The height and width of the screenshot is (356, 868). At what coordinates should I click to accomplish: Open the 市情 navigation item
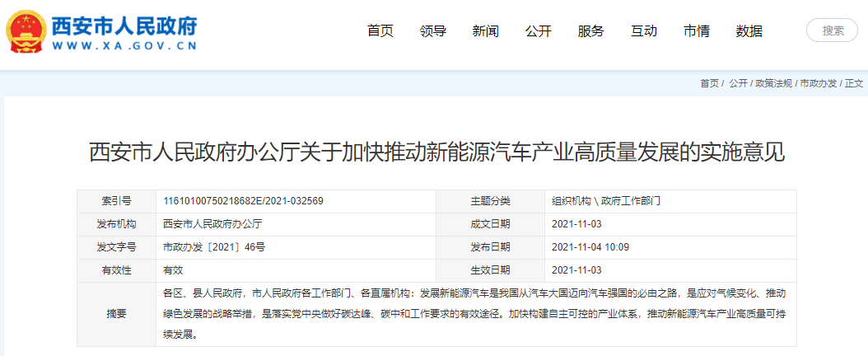tap(697, 31)
